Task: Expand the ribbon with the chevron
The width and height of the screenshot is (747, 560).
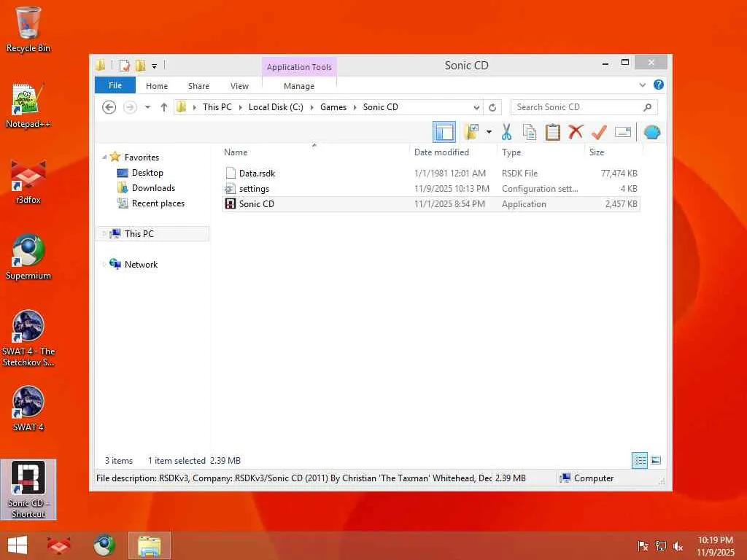Action: (x=642, y=85)
